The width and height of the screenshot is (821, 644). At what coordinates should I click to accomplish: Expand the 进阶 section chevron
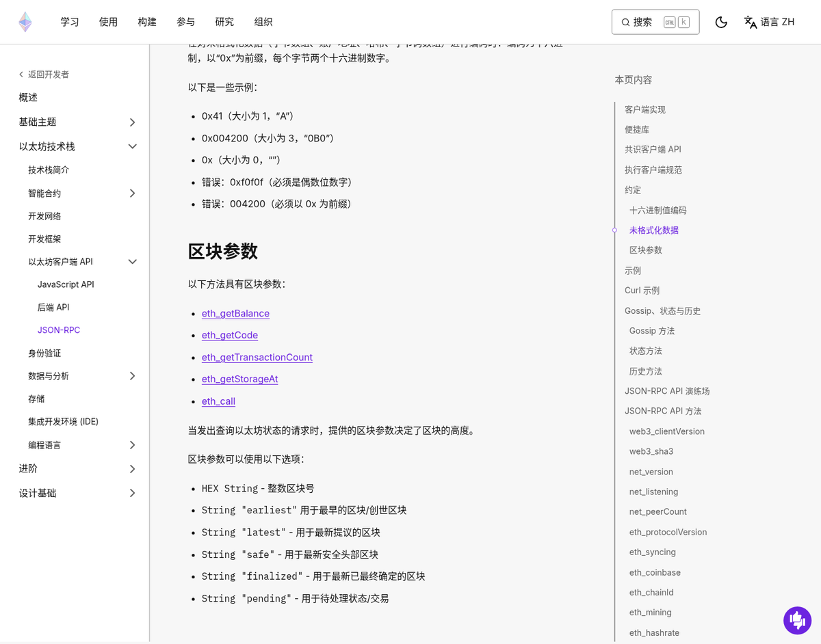[133, 469]
